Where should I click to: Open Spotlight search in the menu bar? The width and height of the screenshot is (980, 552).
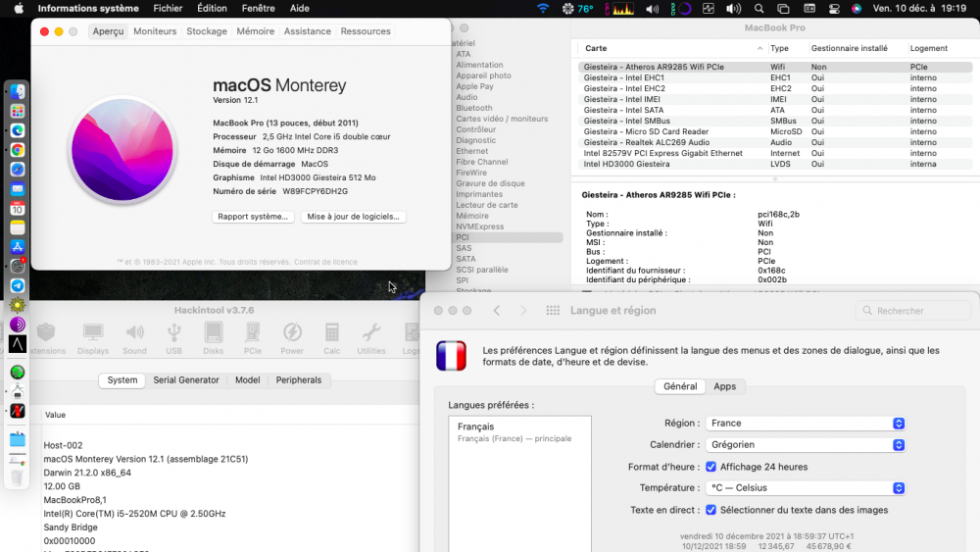click(759, 9)
